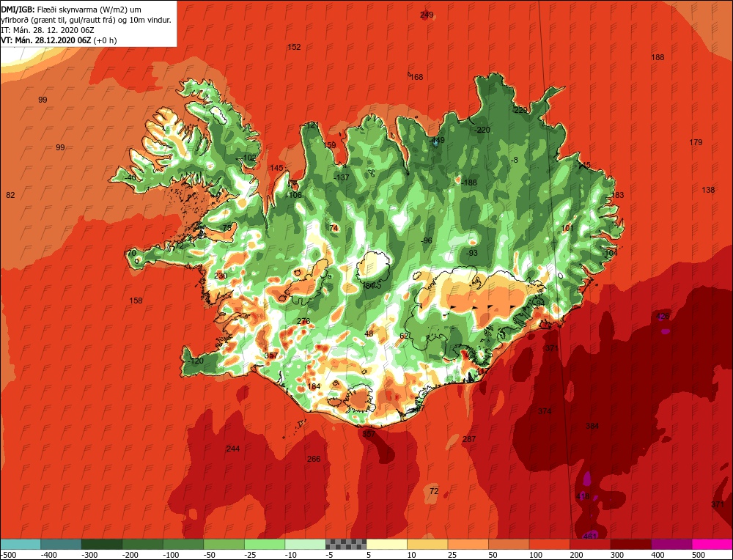The width and height of the screenshot is (733, 560).
Task: Click the value '-137' in north Iceland
Action: tap(342, 177)
